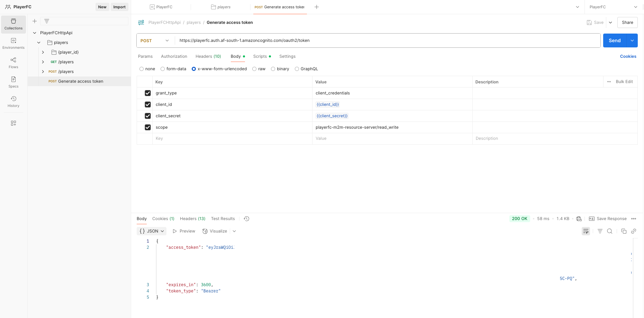This screenshot has width=644, height=318.
Task: Open the PlayerFC environment selector dropdown
Action: [x=613, y=7]
